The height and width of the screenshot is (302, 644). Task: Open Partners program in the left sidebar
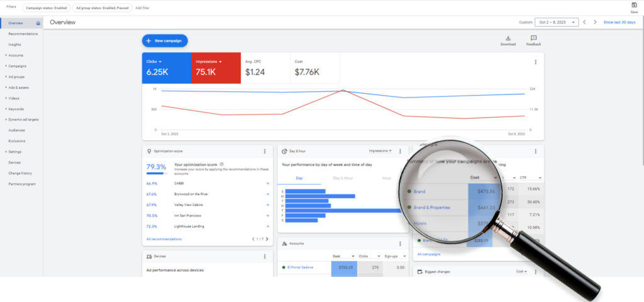22,184
